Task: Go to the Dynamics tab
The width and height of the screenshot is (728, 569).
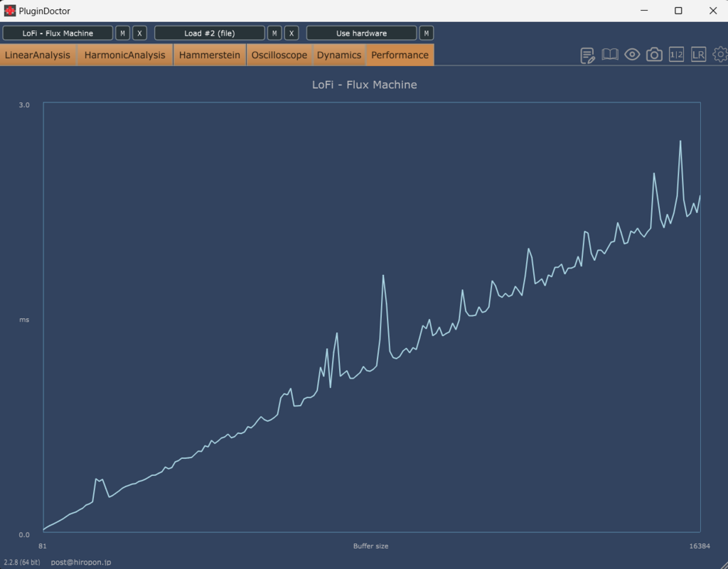Action: point(339,55)
